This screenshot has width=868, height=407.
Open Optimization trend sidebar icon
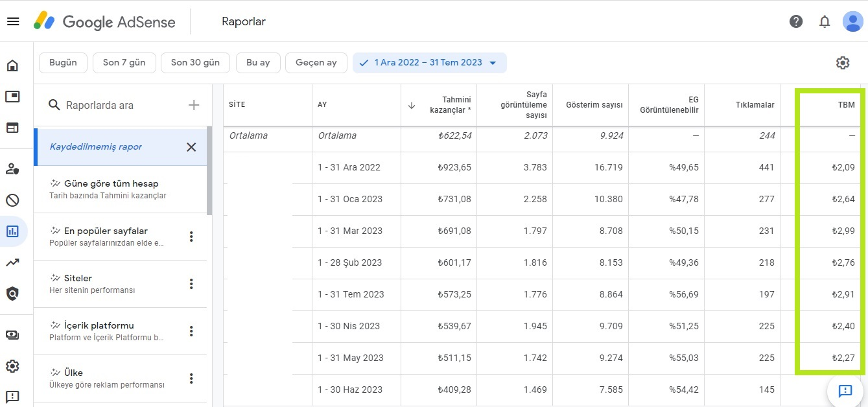[x=12, y=262]
